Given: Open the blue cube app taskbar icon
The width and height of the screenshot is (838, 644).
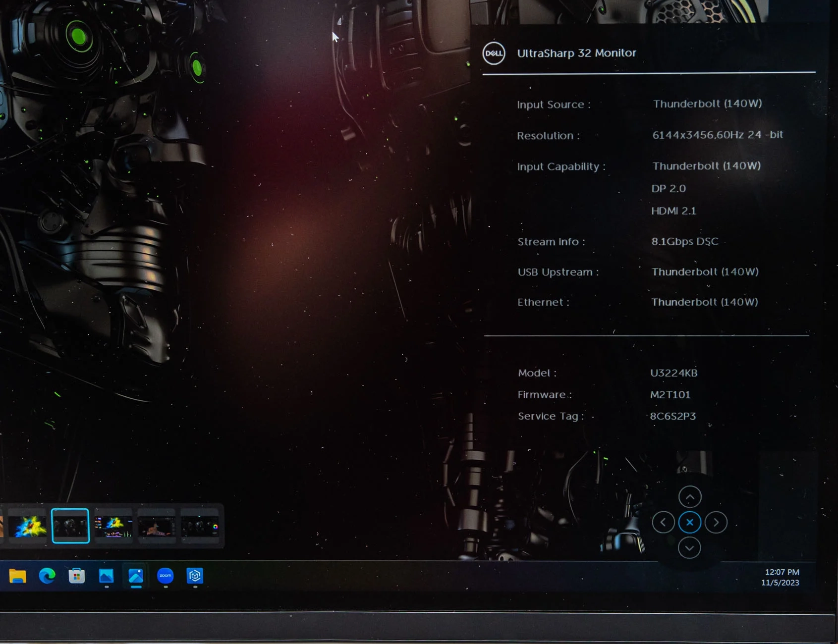Looking at the screenshot, I should [x=195, y=576].
